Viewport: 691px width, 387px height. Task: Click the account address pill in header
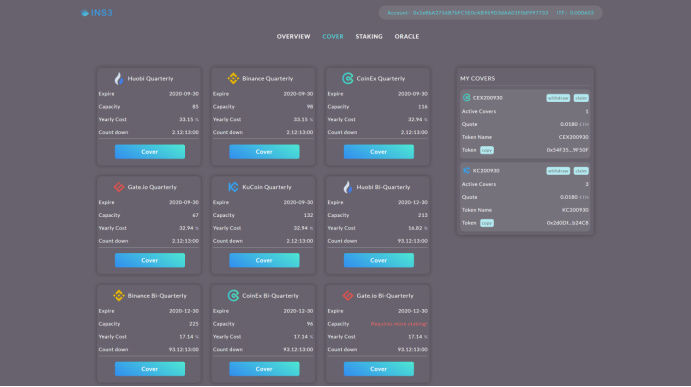click(490, 13)
